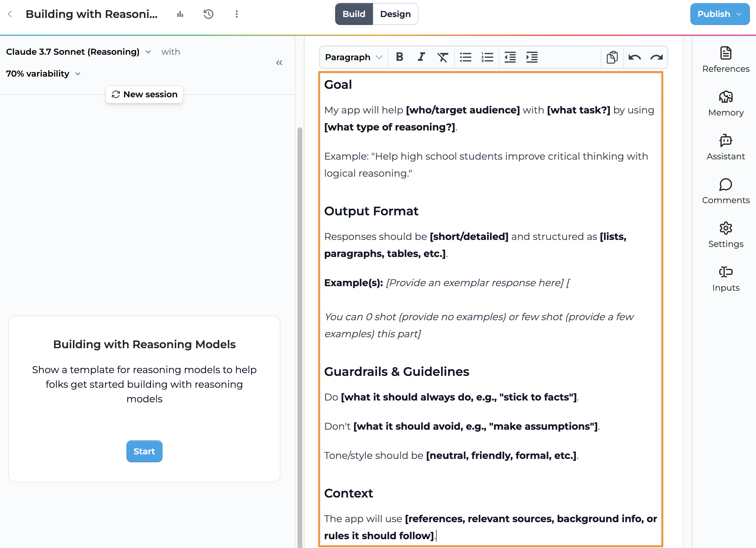Open the 70% variability dropdown
Screen dimensions: 756x548
[x=43, y=73]
